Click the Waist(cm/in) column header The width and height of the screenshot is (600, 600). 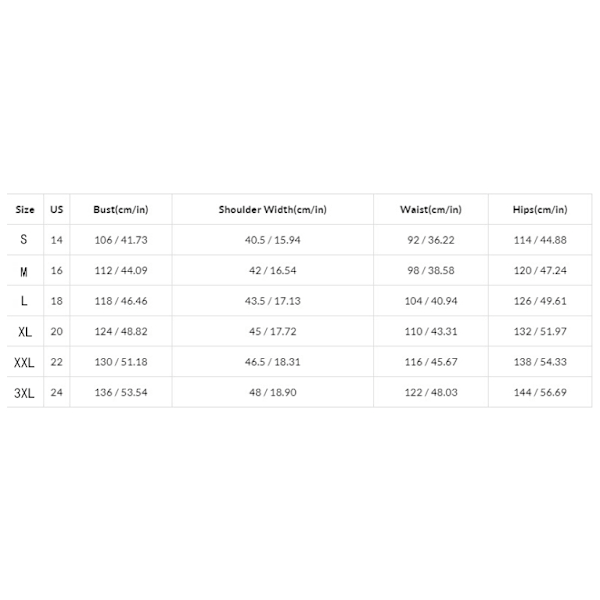pos(431,209)
